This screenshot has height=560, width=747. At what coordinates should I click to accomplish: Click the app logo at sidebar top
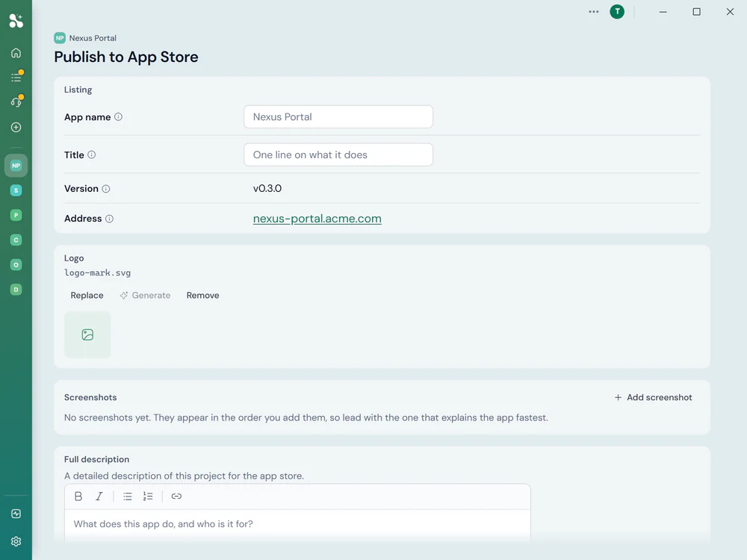tap(16, 20)
